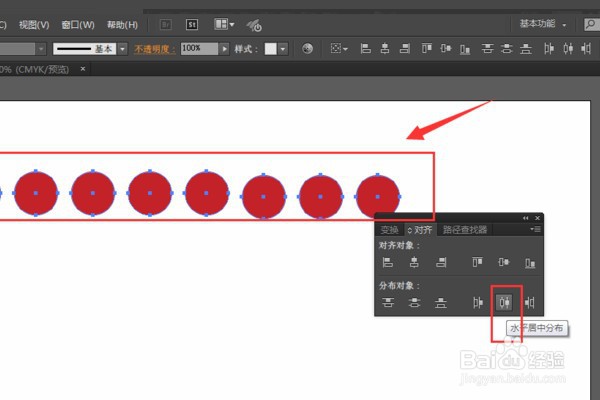Screen dimensions: 600x400
Task: Open the 窗口(W) menu
Action: coord(78,25)
